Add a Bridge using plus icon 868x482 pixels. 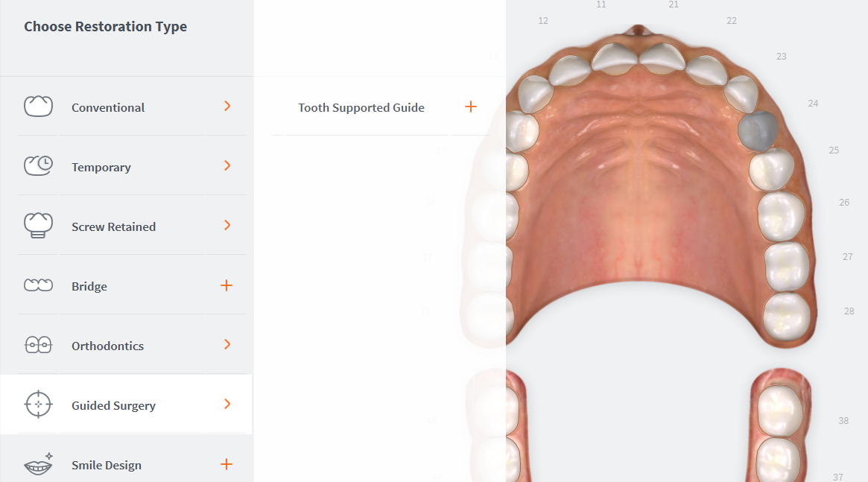[x=226, y=285]
